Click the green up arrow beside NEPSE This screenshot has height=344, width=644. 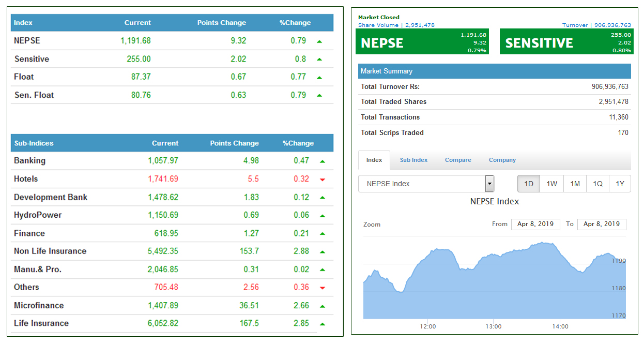(x=319, y=41)
